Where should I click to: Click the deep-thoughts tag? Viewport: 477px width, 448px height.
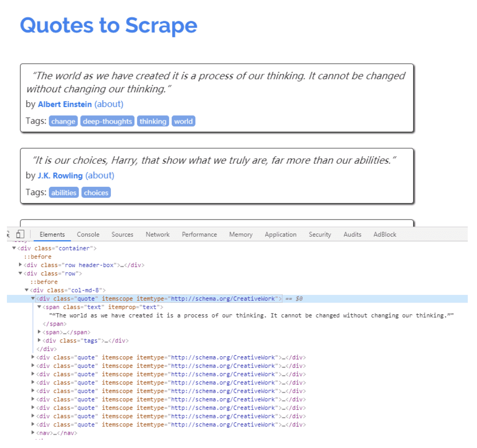pos(108,121)
